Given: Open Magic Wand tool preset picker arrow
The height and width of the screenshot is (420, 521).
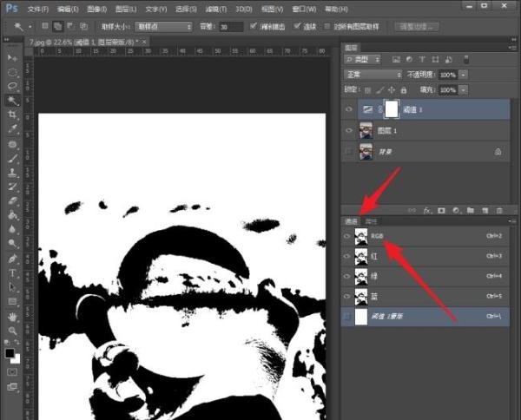Looking at the screenshot, I should (30, 27).
